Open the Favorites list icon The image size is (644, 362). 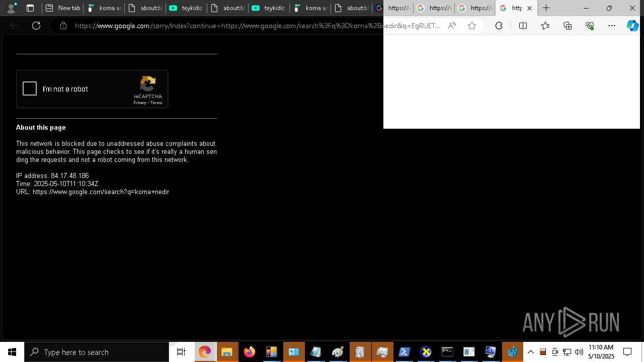545,26
